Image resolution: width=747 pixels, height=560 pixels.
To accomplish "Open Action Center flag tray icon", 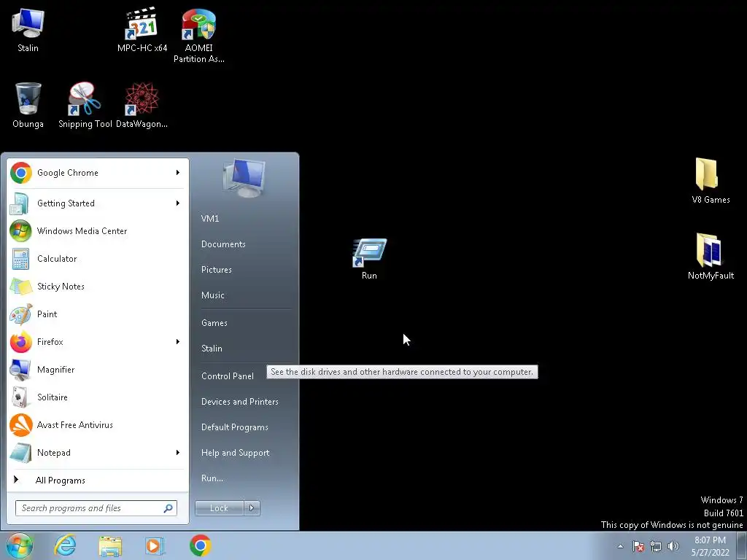I will pyautogui.click(x=638, y=546).
